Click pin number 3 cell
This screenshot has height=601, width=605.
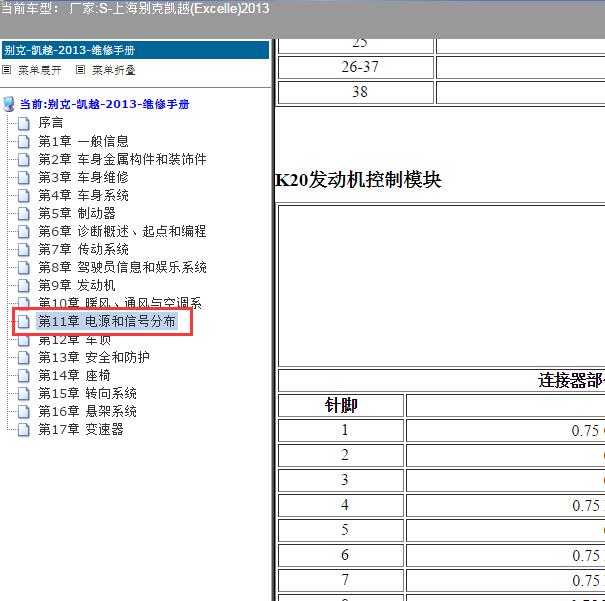point(341,480)
